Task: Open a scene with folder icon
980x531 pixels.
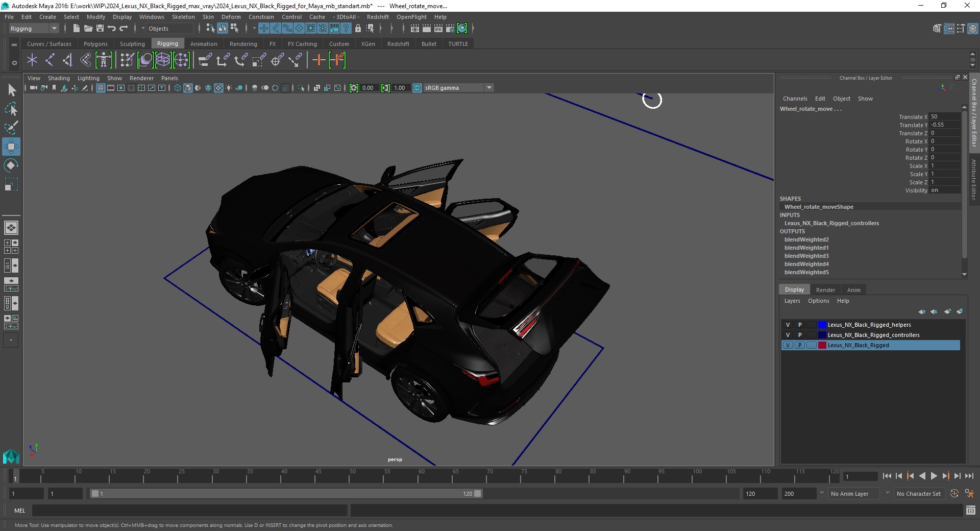Action: (x=88, y=29)
